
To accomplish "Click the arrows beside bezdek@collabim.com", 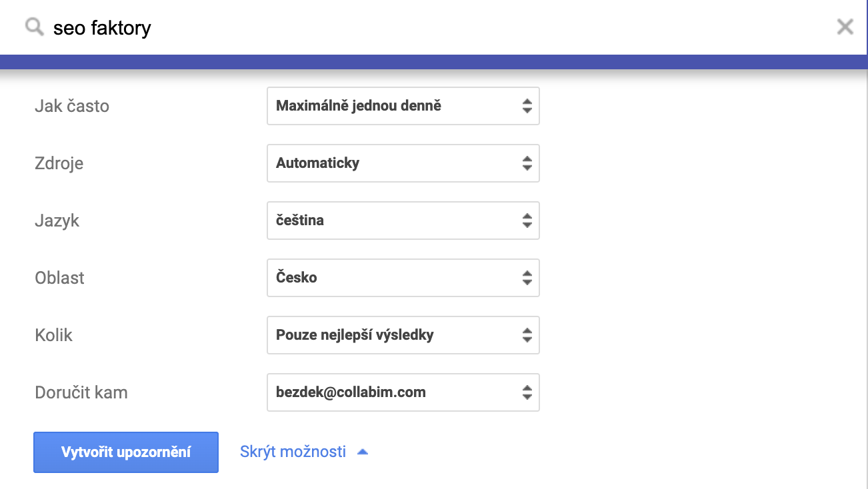I will (x=527, y=392).
